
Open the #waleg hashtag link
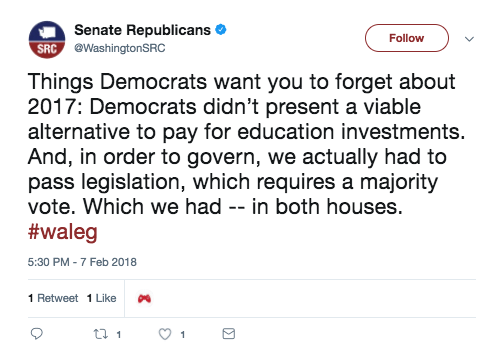[x=63, y=232]
